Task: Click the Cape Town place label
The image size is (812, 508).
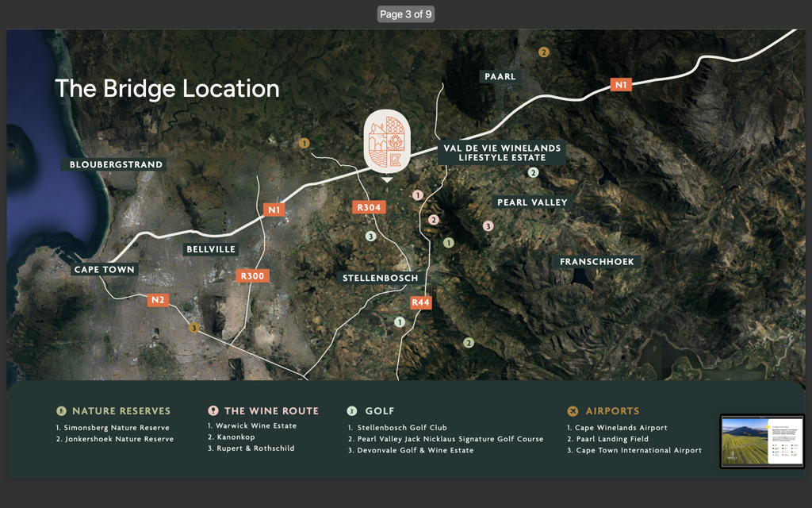Action: (105, 270)
